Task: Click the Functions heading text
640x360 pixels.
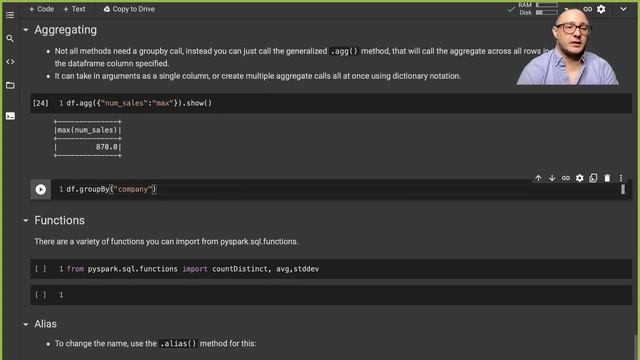Action: (x=60, y=220)
